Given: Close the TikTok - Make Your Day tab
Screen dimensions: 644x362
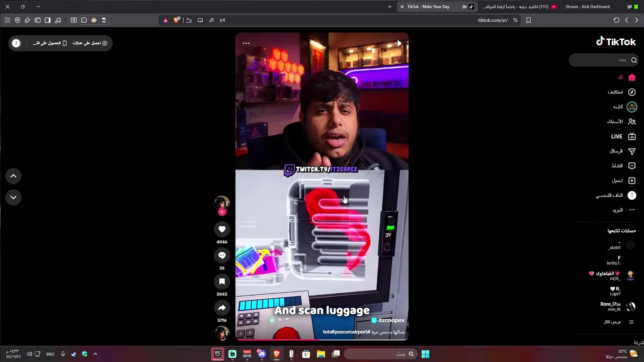Looking at the screenshot, I should point(402,7).
